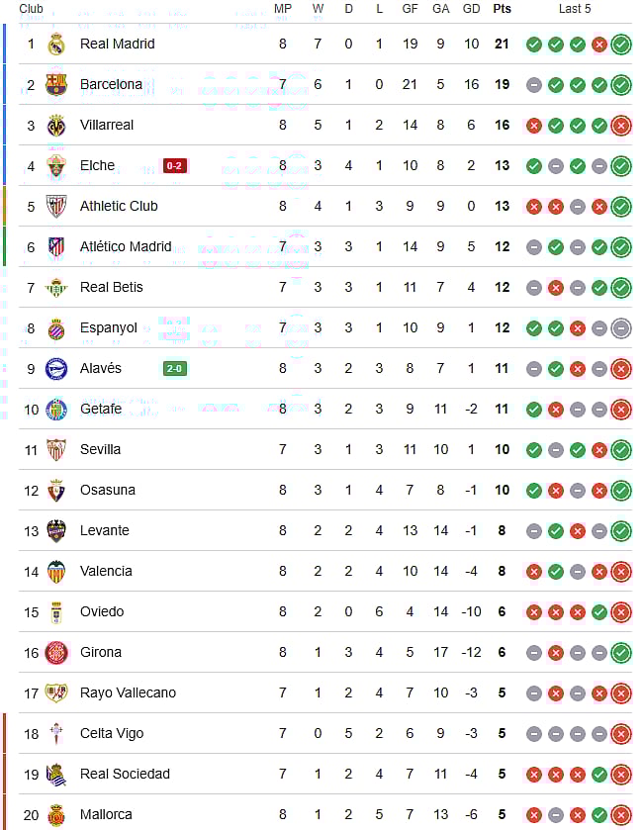Screen dimensions: 644x830
Task: Click the Real Madrid club crest
Action: [56, 44]
